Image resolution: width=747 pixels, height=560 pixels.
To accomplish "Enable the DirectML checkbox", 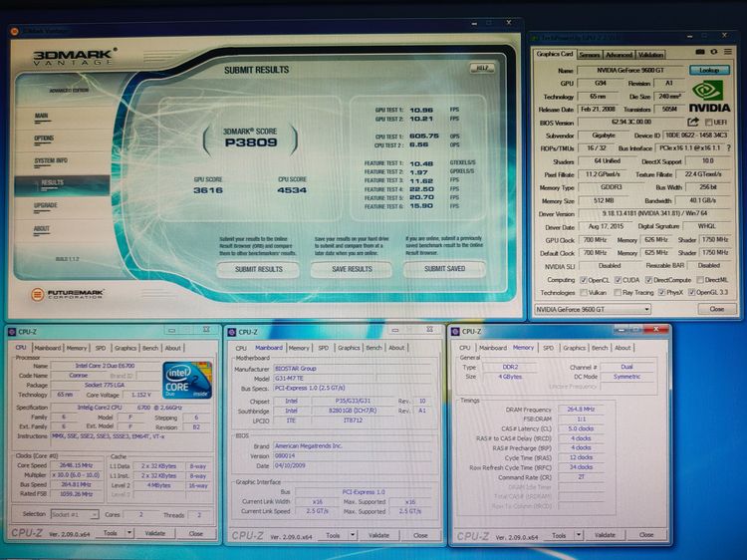I will (700, 280).
